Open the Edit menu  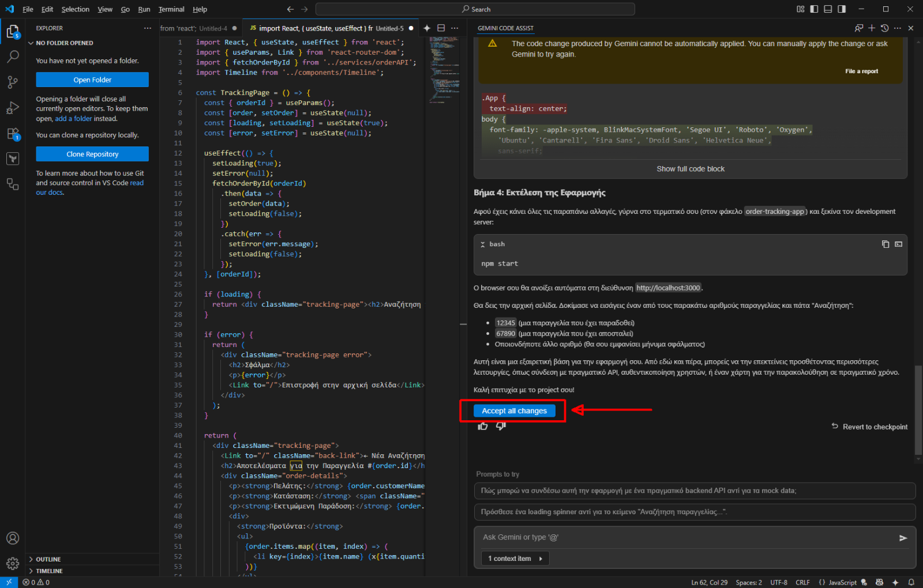tap(47, 9)
